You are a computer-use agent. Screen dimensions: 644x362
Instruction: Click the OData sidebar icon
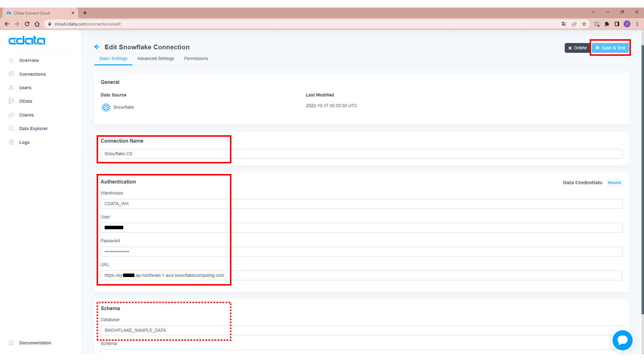[11, 101]
